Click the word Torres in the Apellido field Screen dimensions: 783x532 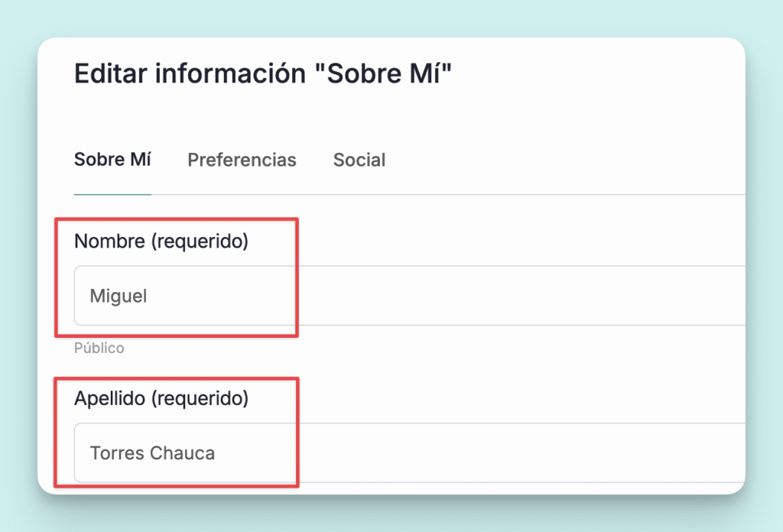pyautogui.click(x=117, y=453)
